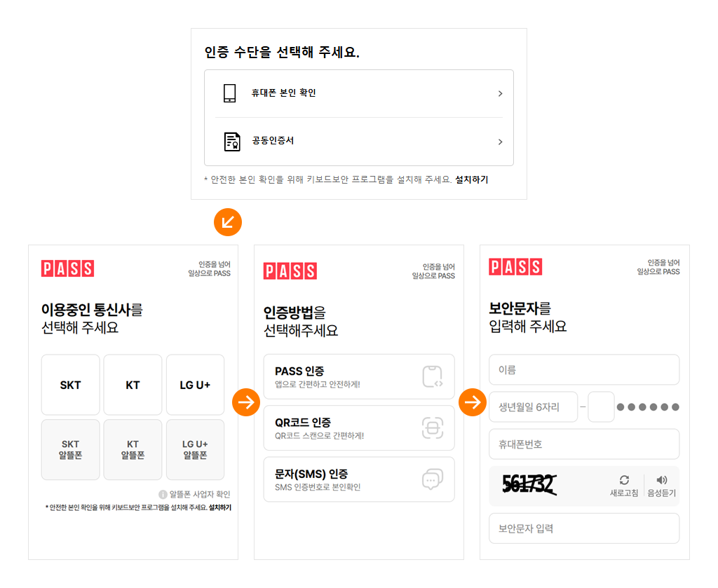Select QR코드 인증 method
The height and width of the screenshot is (588, 718).
click(359, 428)
